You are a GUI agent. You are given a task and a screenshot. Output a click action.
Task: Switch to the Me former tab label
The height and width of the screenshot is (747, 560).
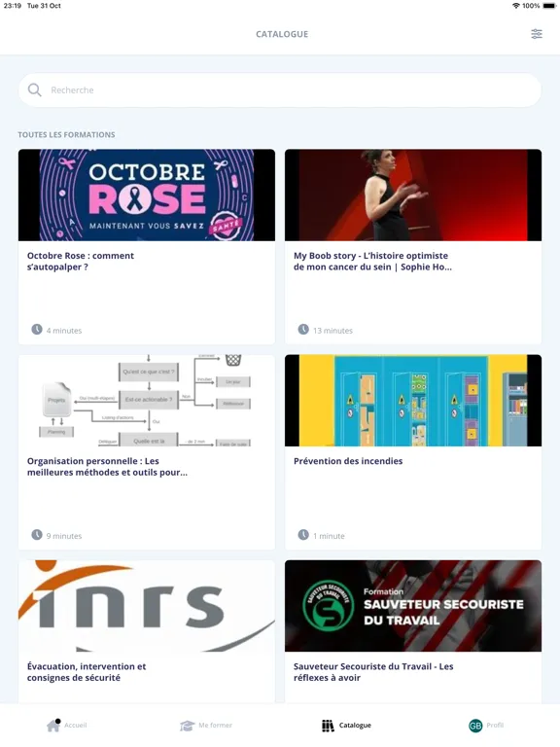pos(215,725)
